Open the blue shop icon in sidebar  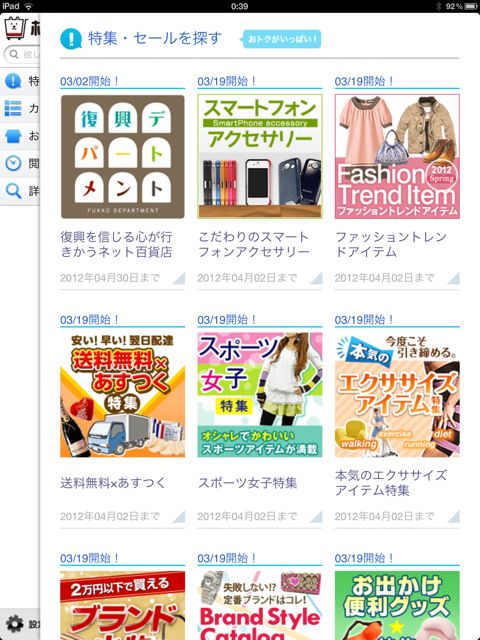click(13, 136)
